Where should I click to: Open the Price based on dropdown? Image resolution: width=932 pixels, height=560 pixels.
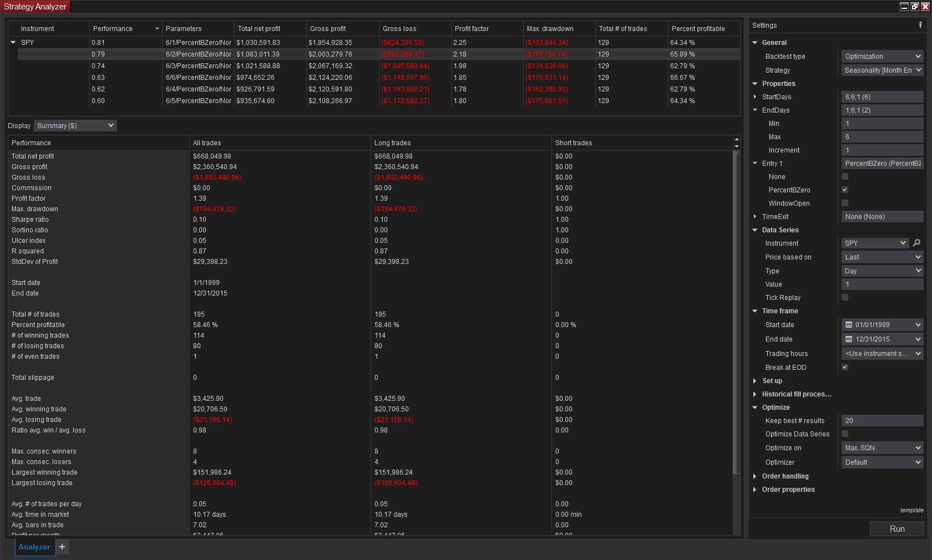click(x=883, y=257)
